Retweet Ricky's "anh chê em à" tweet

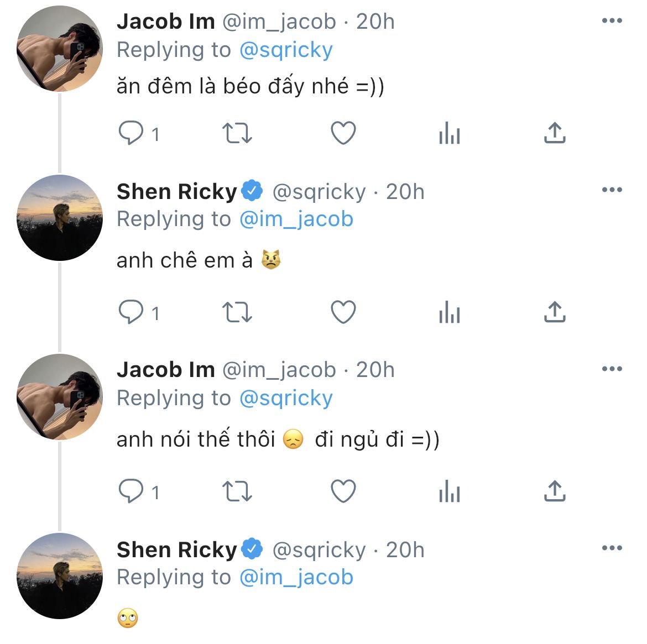click(x=237, y=312)
